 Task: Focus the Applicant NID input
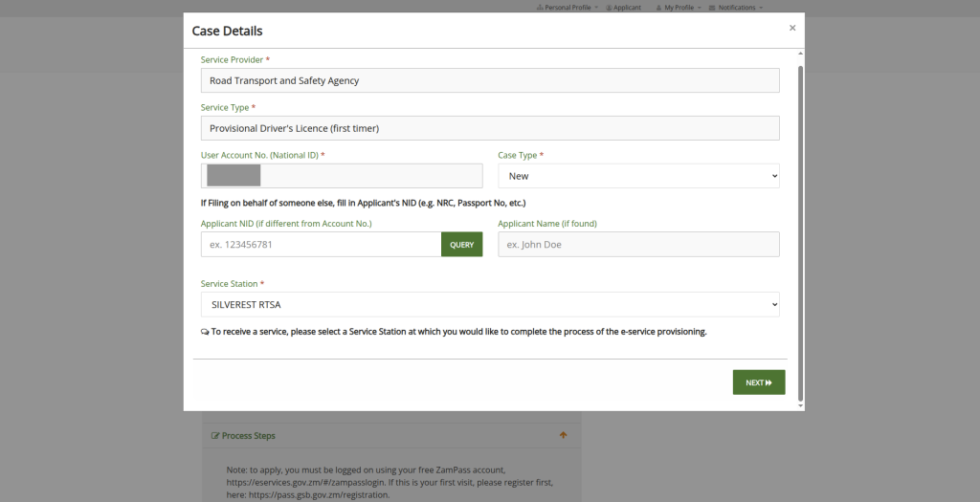coord(321,245)
